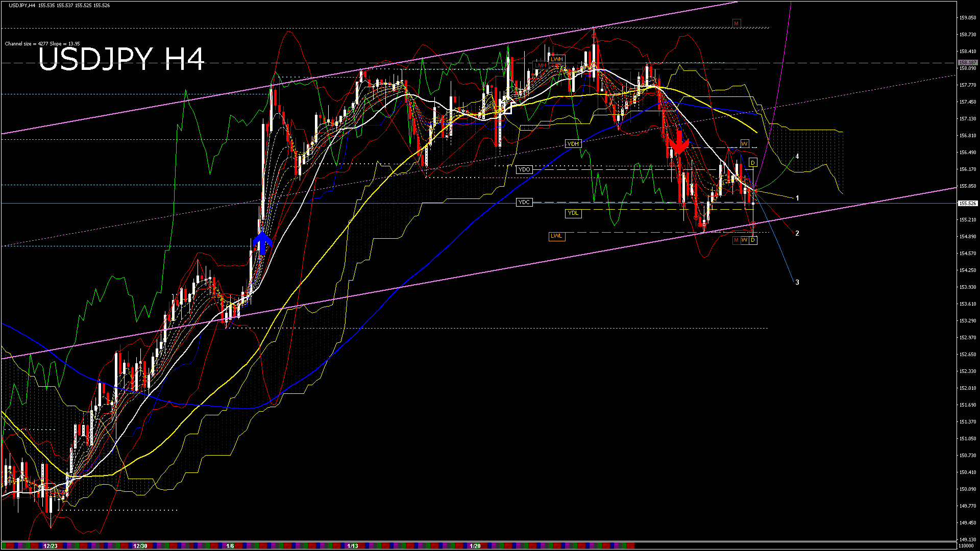Image resolution: width=980 pixels, height=551 pixels.
Task: Click the USDJPY,H4 header quote text
Action: pos(59,5)
